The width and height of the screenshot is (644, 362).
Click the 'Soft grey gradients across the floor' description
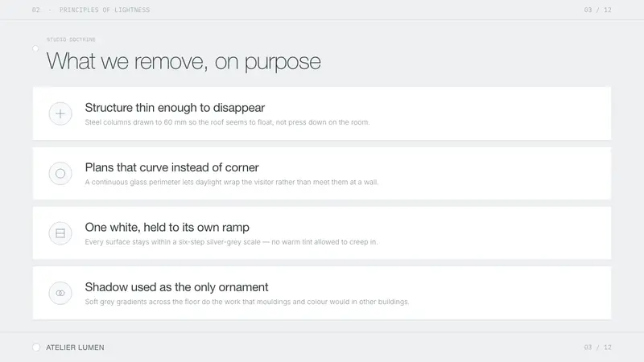click(247, 302)
